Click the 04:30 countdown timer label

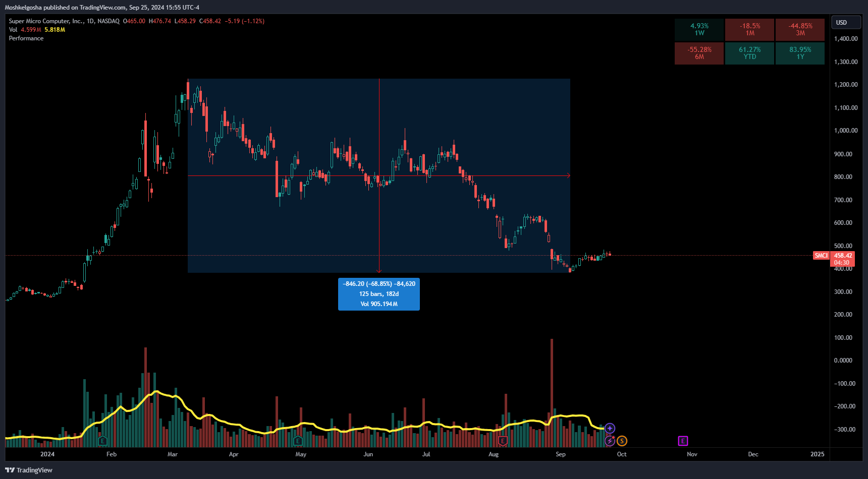(842, 263)
